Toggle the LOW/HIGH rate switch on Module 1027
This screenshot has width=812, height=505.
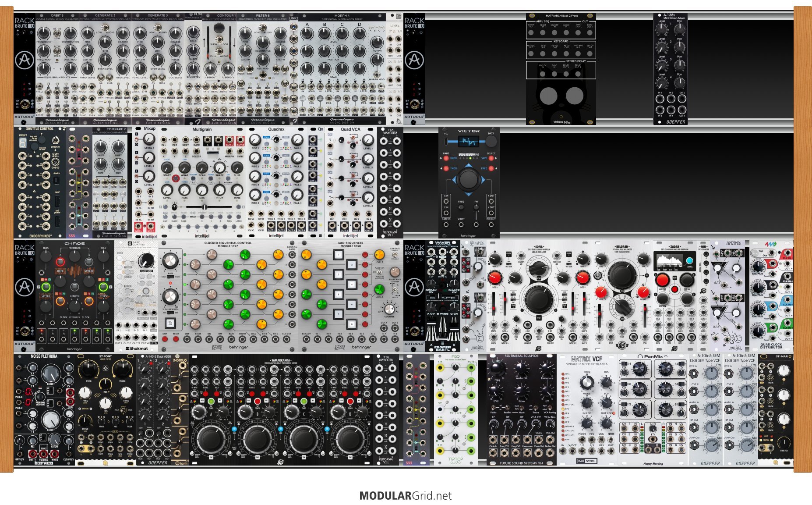click(x=170, y=277)
